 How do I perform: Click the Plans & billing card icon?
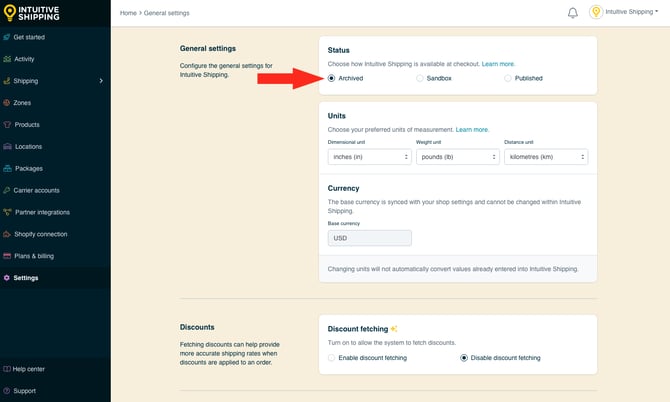click(7, 256)
